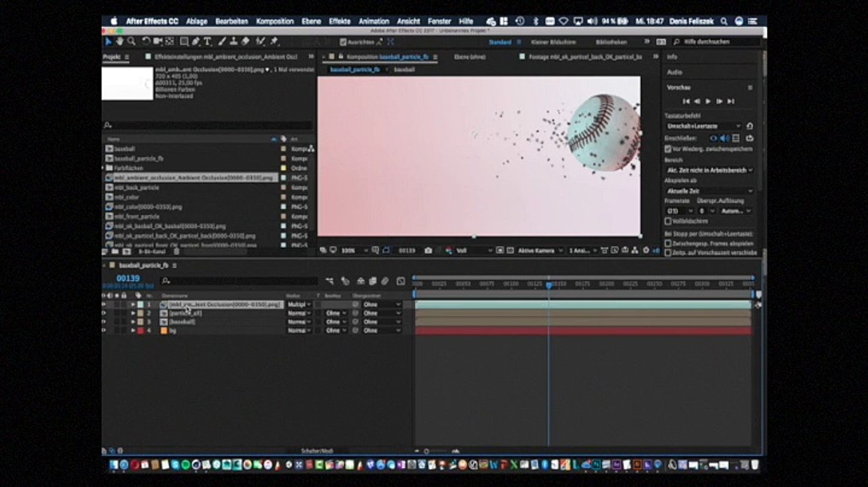Select the Pen tool
The height and width of the screenshot is (487, 868).
(x=196, y=42)
